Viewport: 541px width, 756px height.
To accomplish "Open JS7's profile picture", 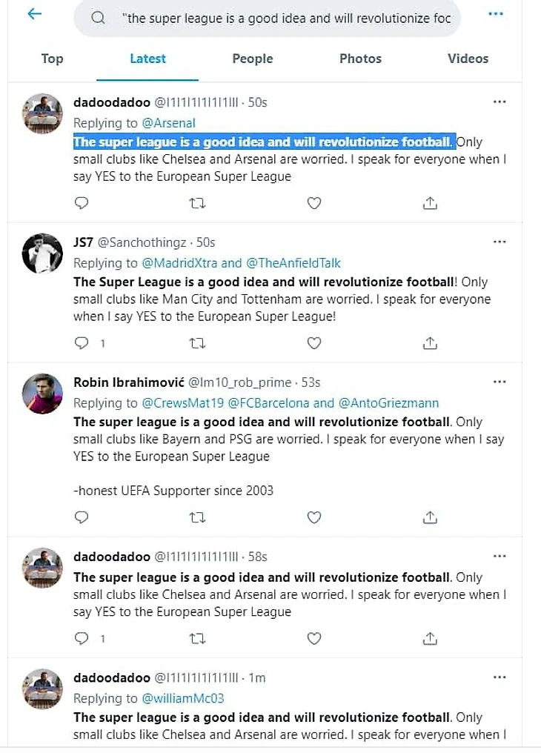I will (x=42, y=253).
